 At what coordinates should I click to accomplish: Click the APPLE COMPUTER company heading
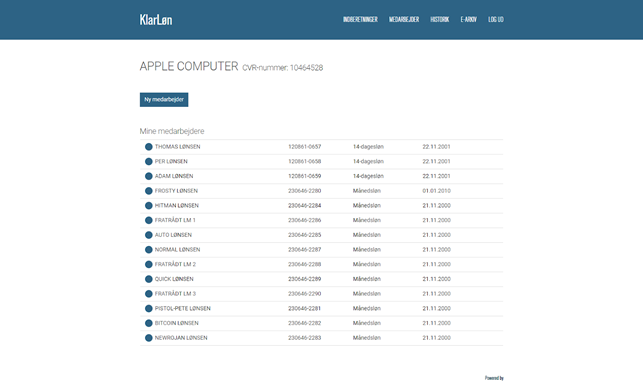click(189, 66)
